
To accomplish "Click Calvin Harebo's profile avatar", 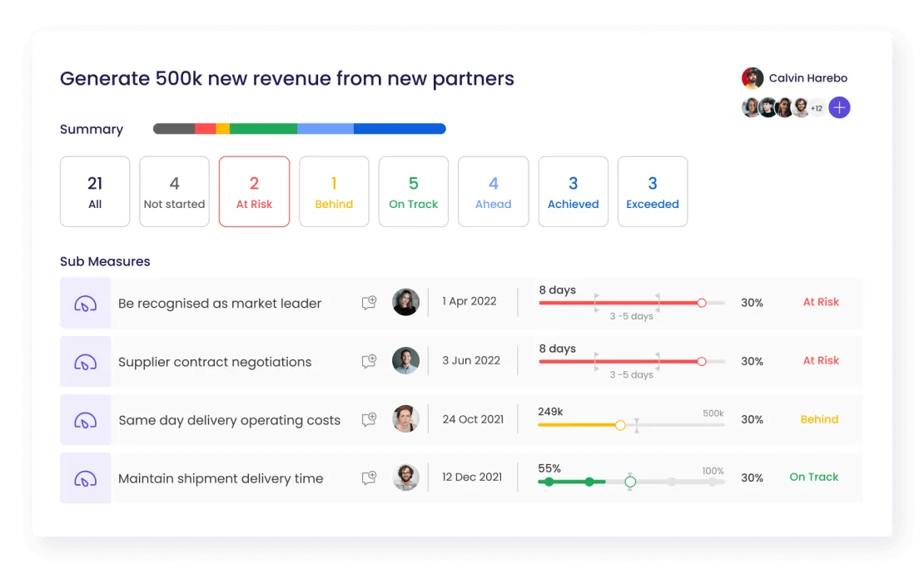I will tap(751, 77).
